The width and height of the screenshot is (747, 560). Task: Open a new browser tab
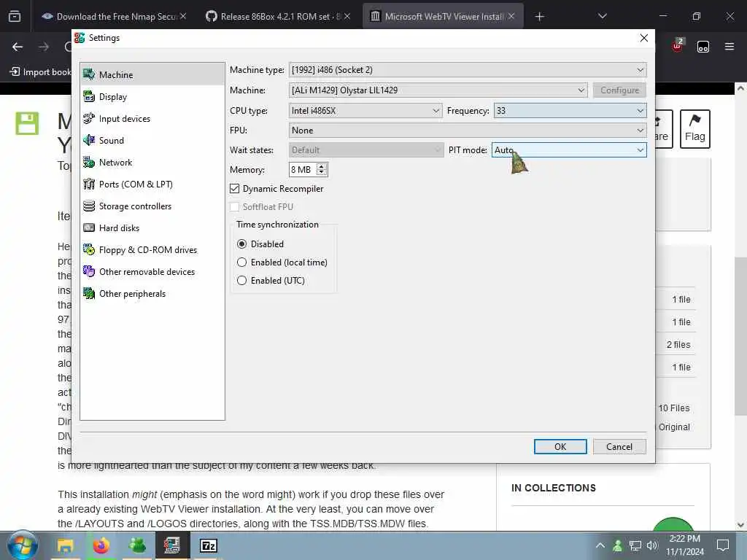[x=539, y=17]
